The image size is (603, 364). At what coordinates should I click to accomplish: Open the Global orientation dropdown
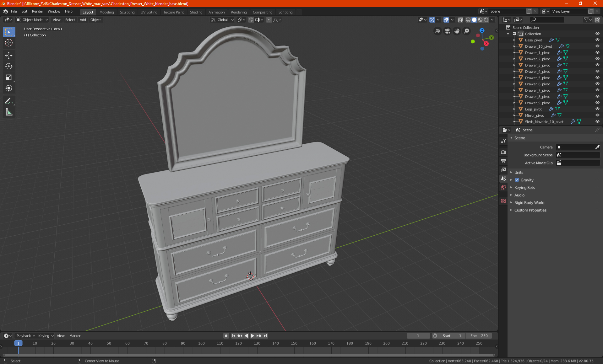[x=222, y=20]
